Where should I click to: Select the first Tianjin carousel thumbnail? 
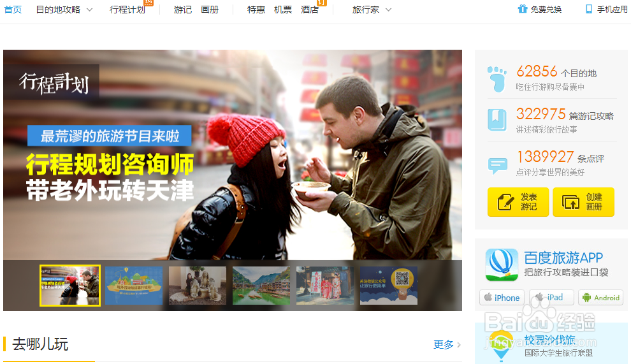point(70,286)
